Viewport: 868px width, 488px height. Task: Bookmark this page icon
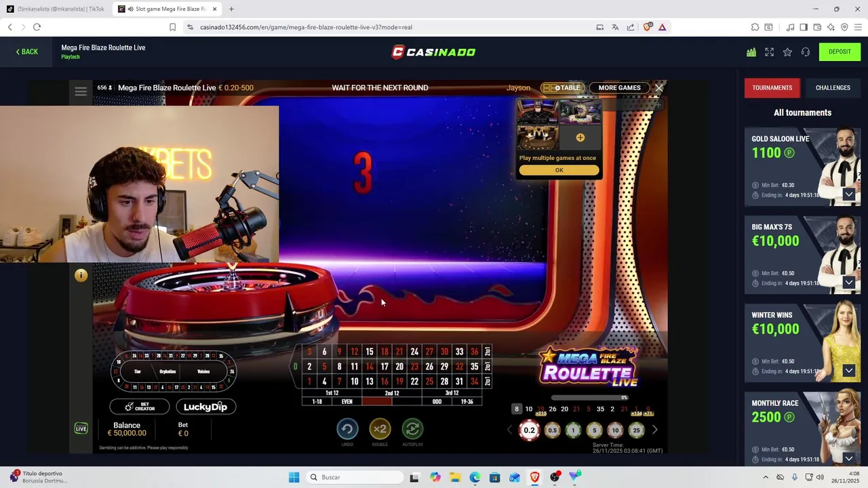coord(172,27)
